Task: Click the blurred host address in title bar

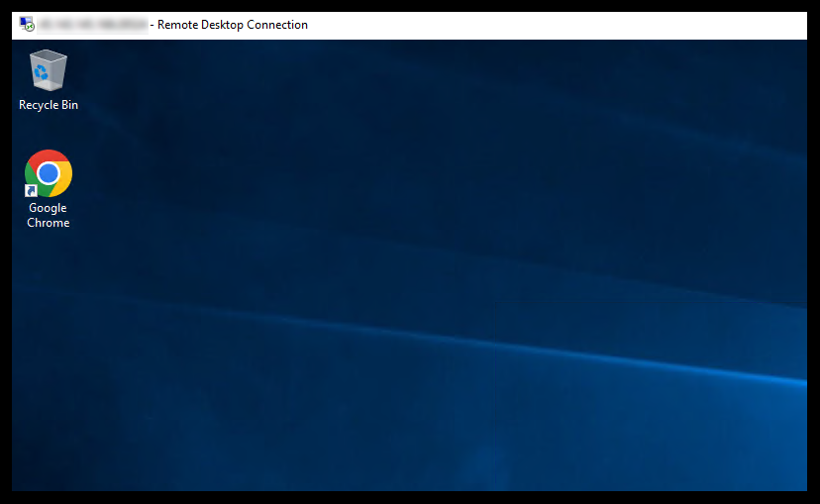Action: click(x=92, y=25)
